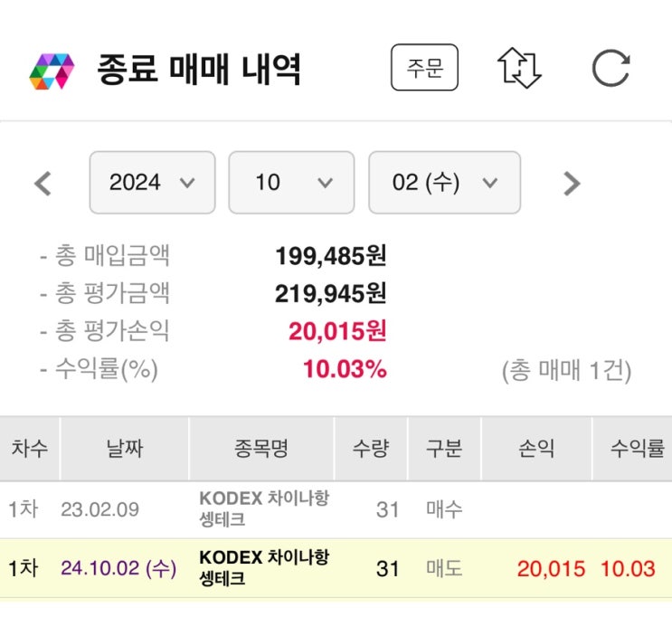Open the 주문 order button

pyautogui.click(x=424, y=68)
